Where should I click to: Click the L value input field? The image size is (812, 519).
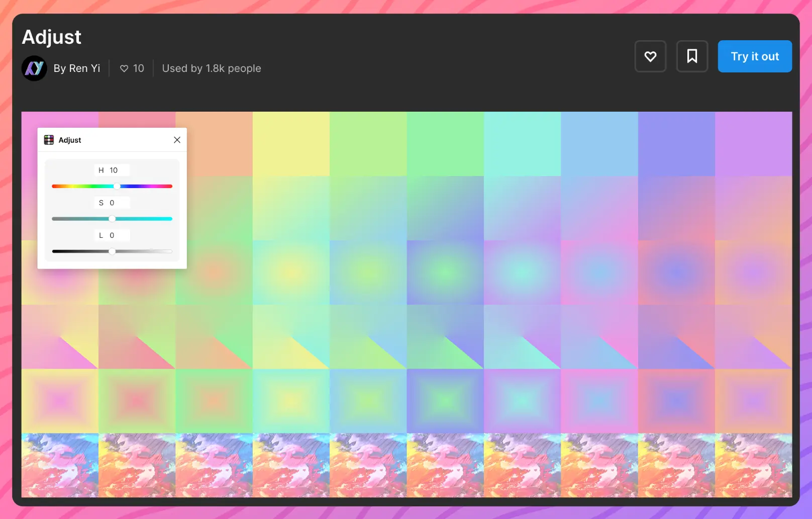[x=112, y=235]
